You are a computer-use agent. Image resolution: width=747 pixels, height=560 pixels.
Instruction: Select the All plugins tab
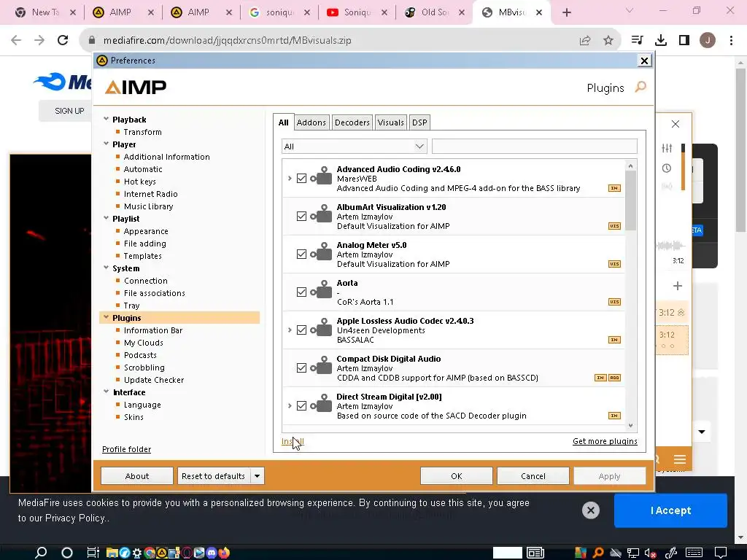(x=284, y=122)
